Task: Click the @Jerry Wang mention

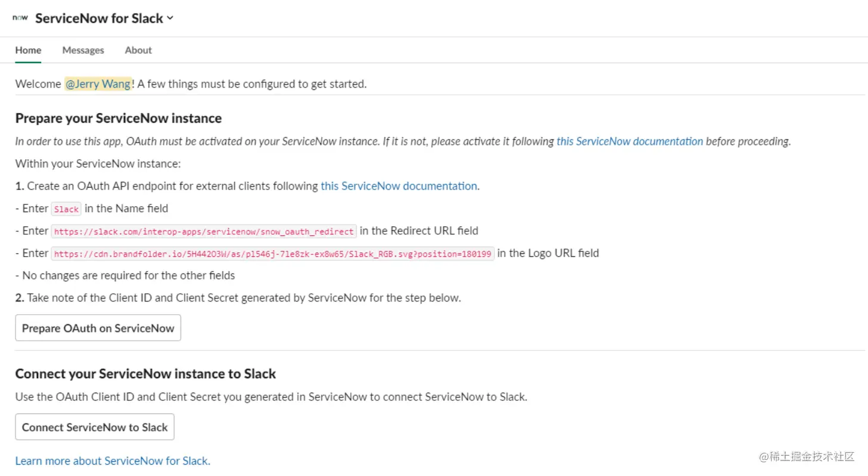Action: (x=98, y=84)
